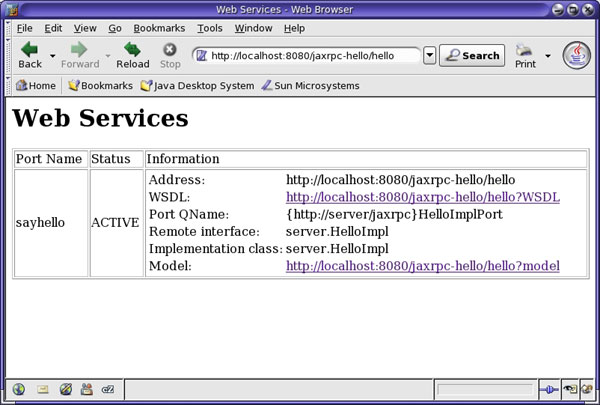The height and width of the screenshot is (405, 600).
Task: Open the Print options dropdown arrow
Action: (x=548, y=56)
